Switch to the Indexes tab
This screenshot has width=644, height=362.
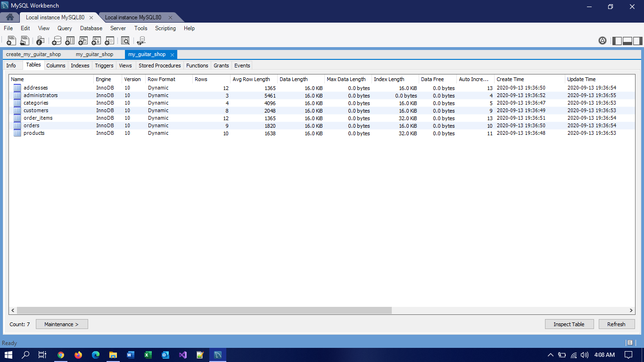80,66
